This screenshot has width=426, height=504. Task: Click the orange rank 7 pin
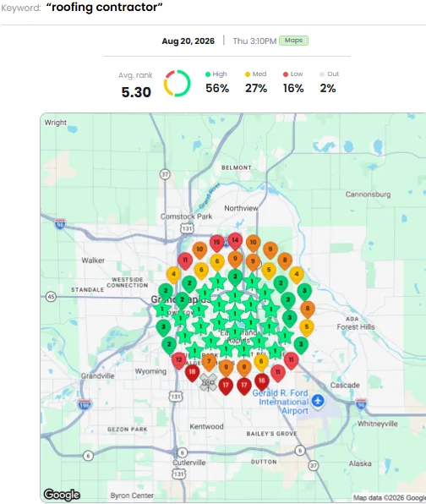pyautogui.click(x=209, y=363)
